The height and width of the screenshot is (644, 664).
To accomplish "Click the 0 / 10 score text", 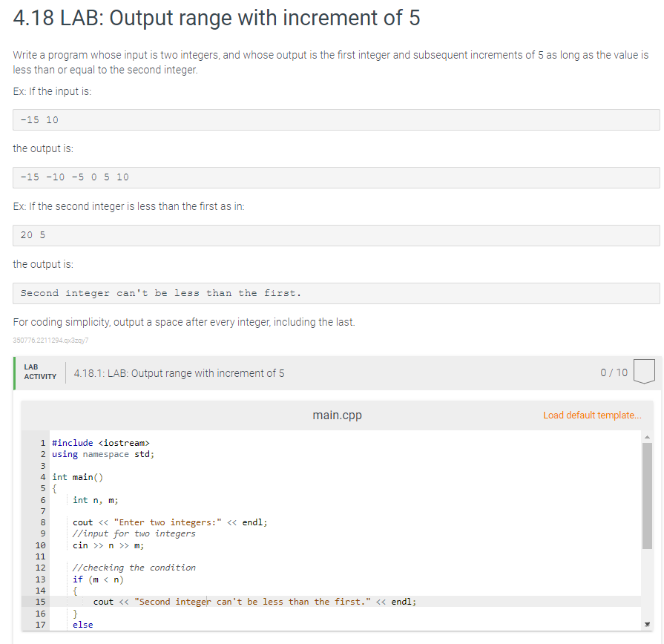I will (x=614, y=372).
